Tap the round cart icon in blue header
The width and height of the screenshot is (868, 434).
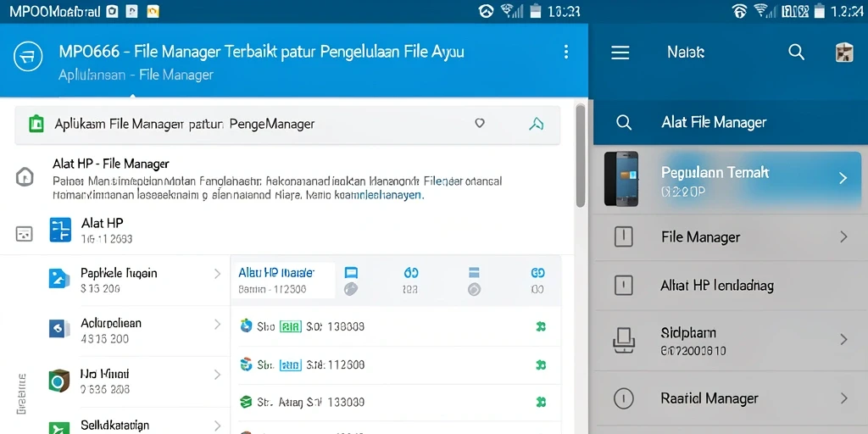tap(28, 55)
